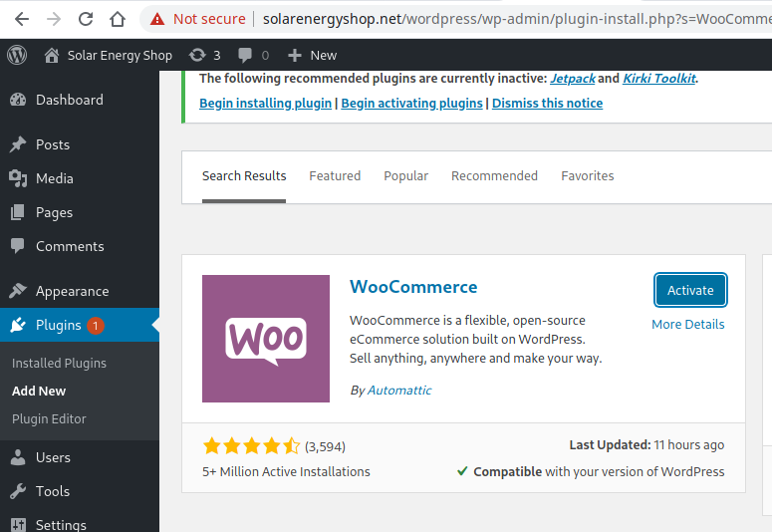
Task: Click Last Updated 11 hours ago text
Action: [646, 445]
